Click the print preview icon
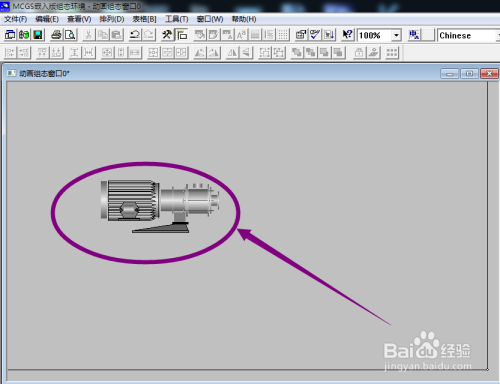The image size is (500, 384). 70,35
